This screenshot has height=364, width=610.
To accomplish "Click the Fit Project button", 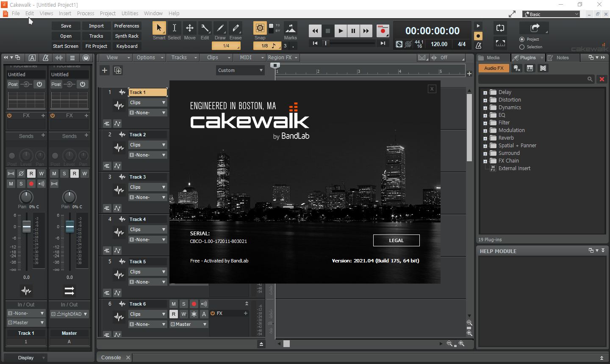I will coord(96,46).
